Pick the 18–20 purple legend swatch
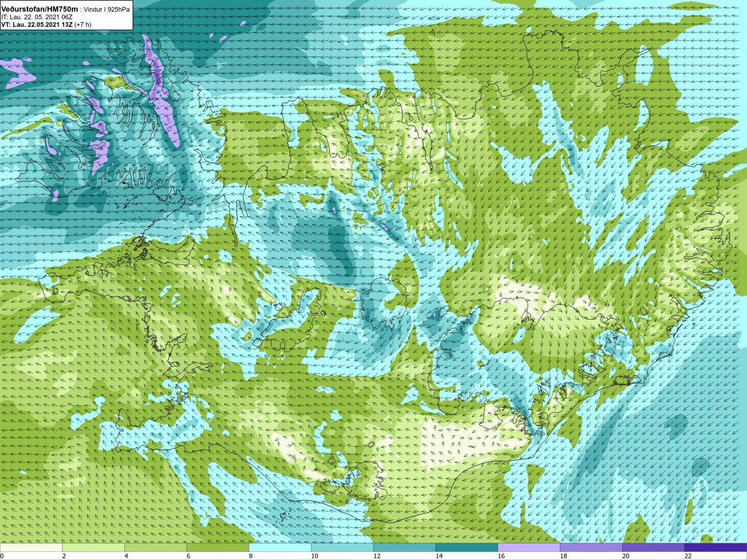The image size is (747, 560). [x=591, y=548]
